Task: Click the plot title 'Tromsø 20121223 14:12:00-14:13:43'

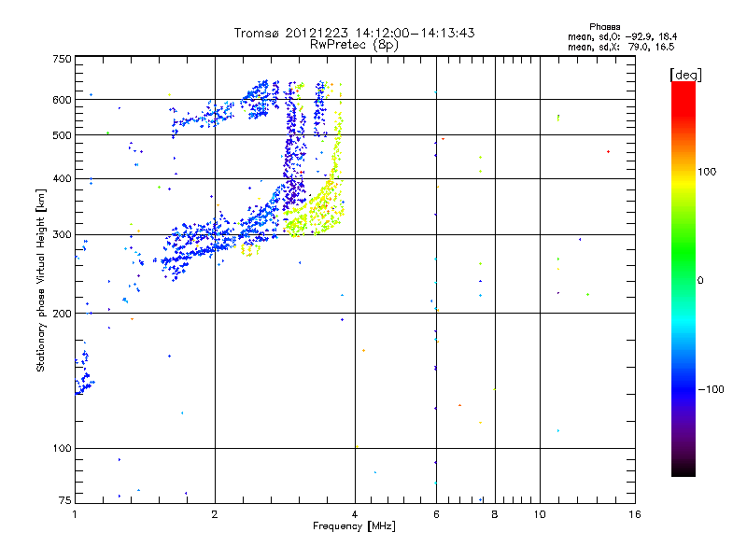Action: 354,33
